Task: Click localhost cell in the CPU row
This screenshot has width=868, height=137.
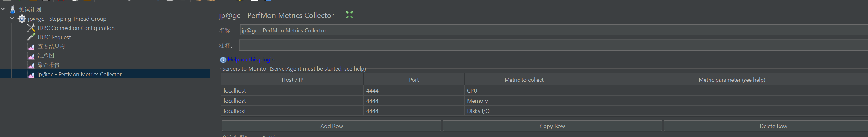Action: 292,91
